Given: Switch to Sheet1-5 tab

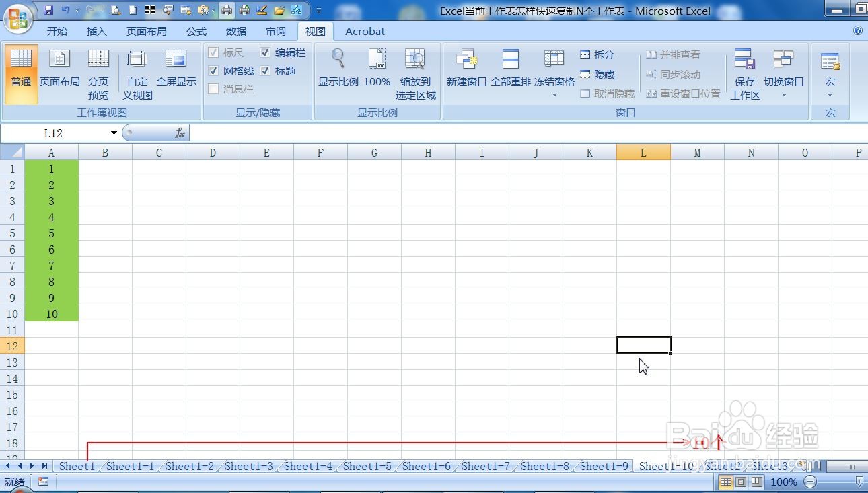Looking at the screenshot, I should [367, 466].
